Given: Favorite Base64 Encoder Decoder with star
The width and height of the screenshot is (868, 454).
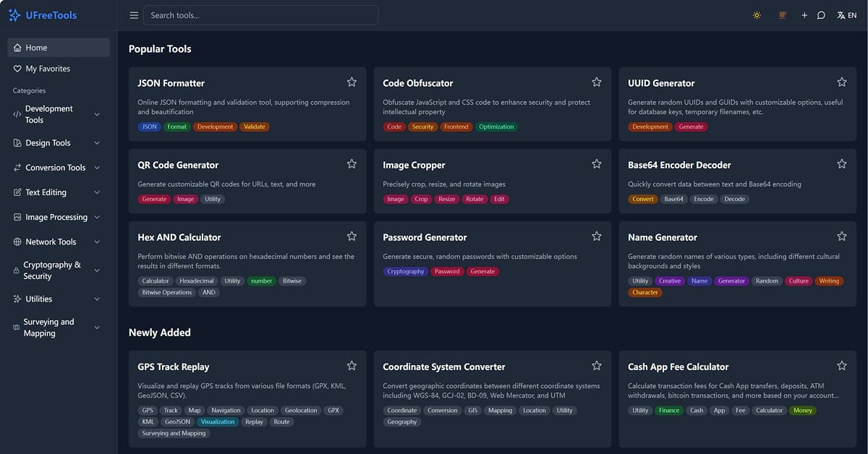Looking at the screenshot, I should [x=842, y=164].
